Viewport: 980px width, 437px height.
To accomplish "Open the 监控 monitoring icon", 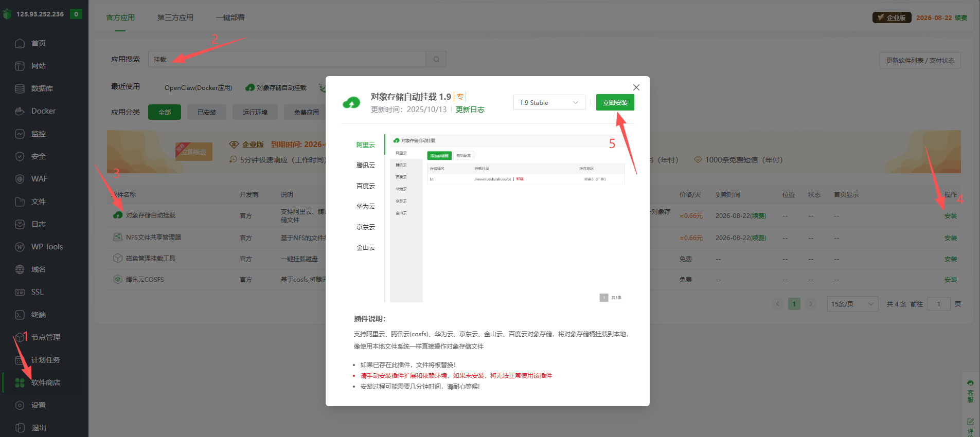I will tap(20, 134).
